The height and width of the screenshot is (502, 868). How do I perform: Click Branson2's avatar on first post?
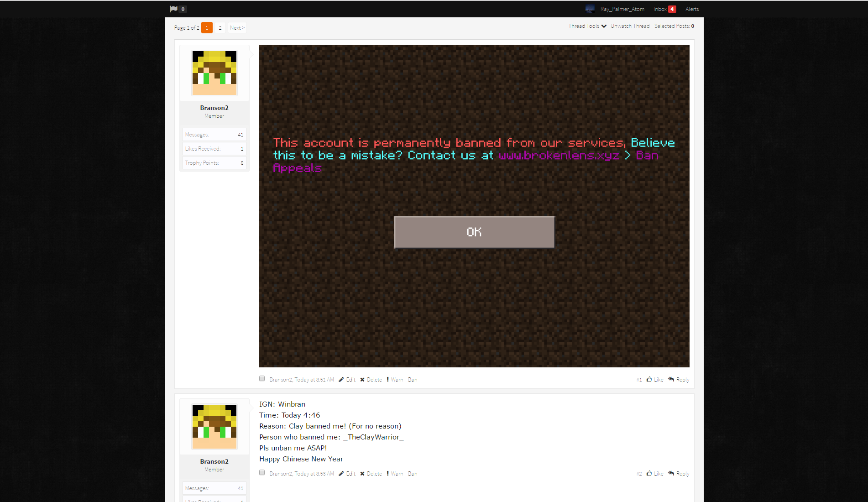214,73
